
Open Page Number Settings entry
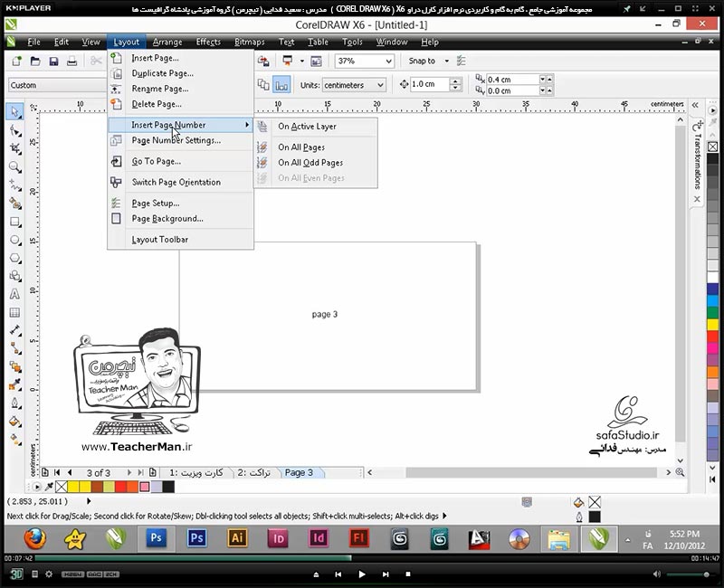[176, 141]
